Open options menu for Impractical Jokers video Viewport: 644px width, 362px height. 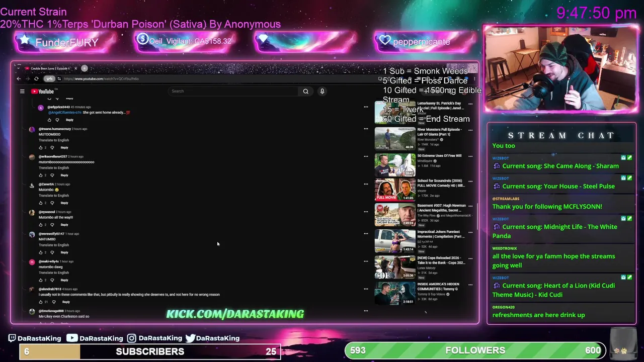coord(470,233)
